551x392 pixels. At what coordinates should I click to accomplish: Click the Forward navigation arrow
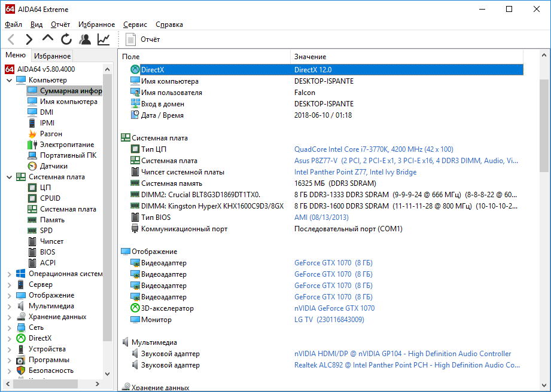29,39
